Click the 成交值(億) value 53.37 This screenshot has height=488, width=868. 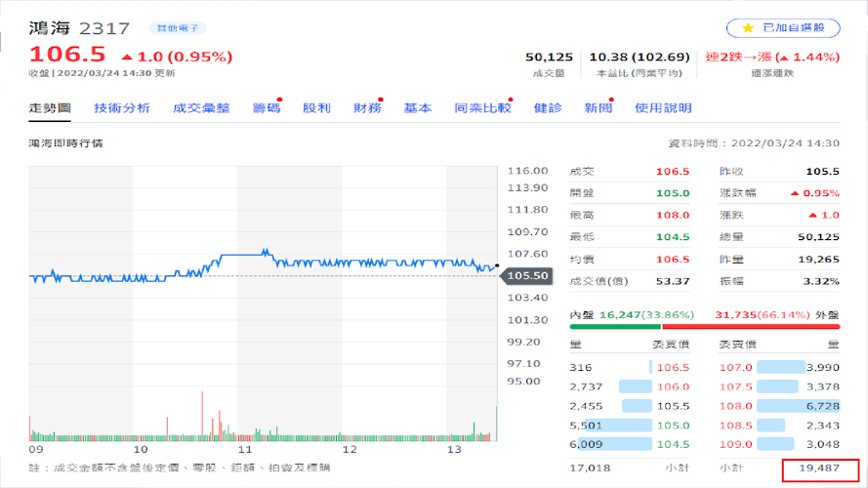673,281
